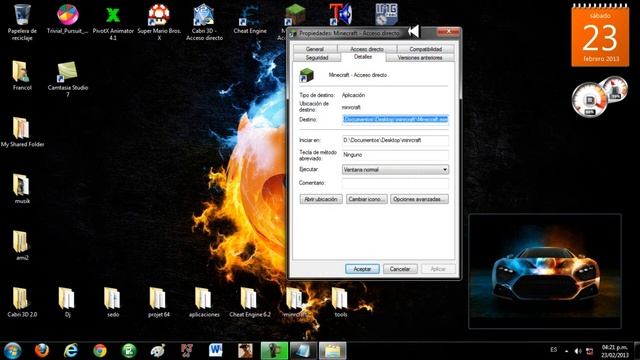The image size is (640, 360).
Task: Select the IMG clock desktop icon
Action: (386, 15)
